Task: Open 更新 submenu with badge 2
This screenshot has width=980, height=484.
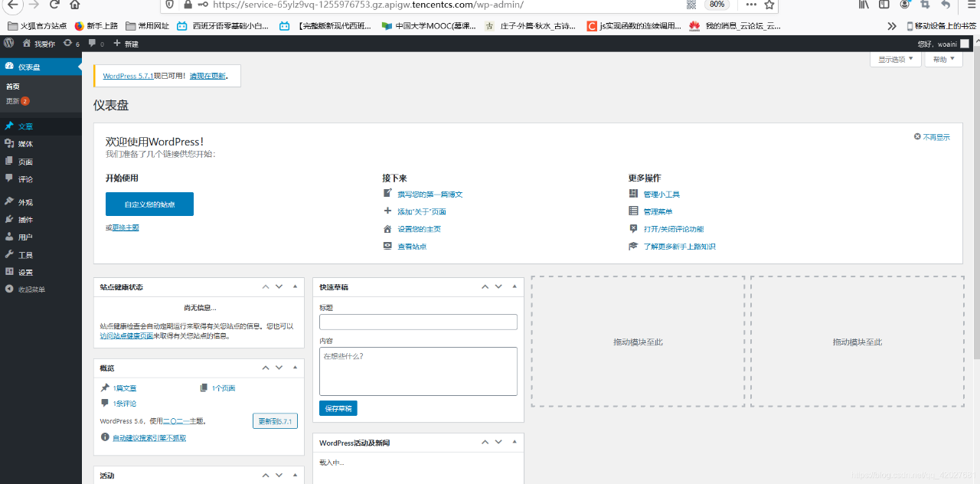Action: click(18, 101)
